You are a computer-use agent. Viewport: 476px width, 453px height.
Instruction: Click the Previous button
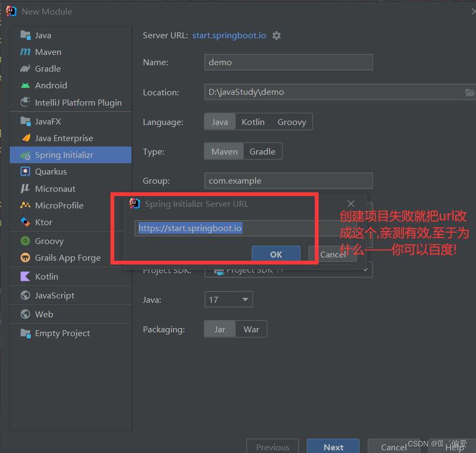tap(273, 447)
